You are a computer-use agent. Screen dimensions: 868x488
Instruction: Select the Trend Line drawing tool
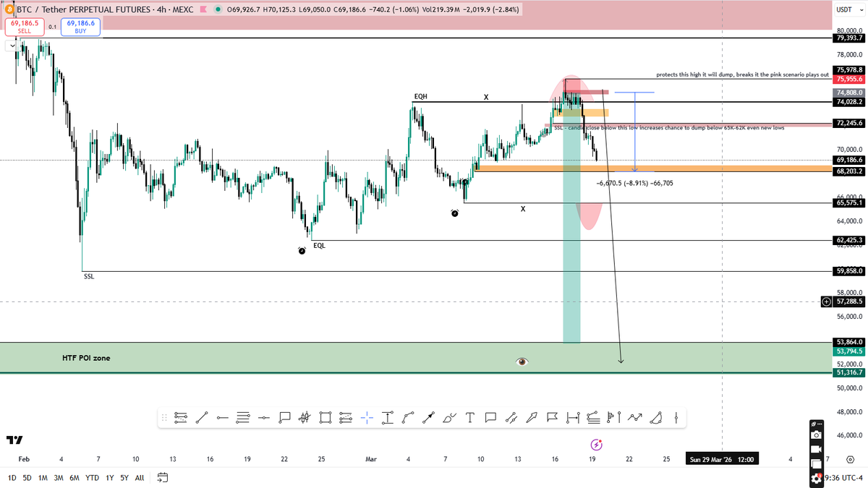(x=202, y=417)
